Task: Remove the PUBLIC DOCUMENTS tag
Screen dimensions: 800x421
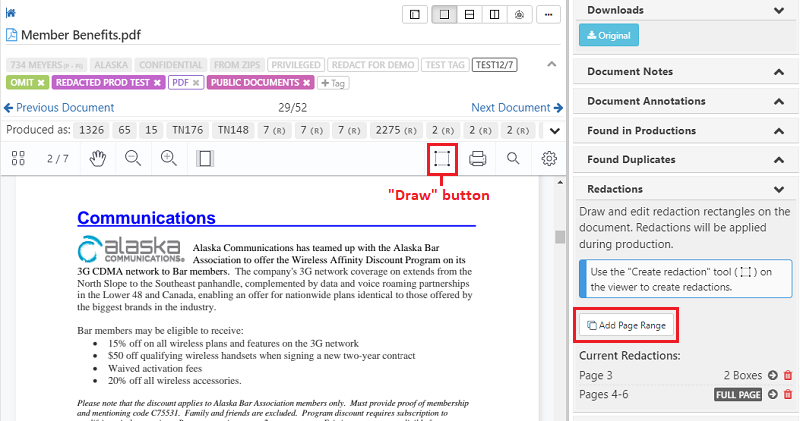Action: [306, 83]
